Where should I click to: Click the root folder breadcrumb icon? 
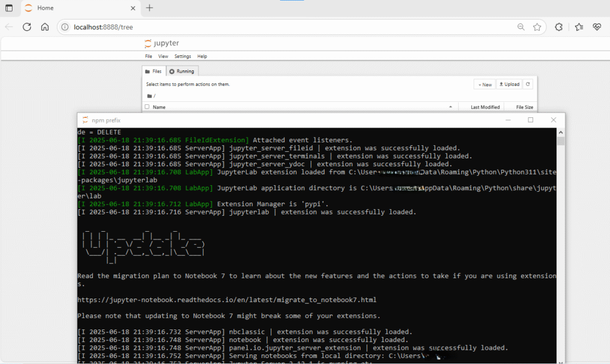(150, 96)
